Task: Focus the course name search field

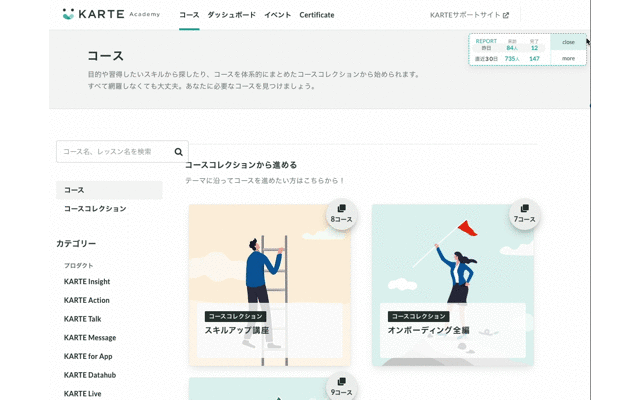Action: click(x=122, y=152)
